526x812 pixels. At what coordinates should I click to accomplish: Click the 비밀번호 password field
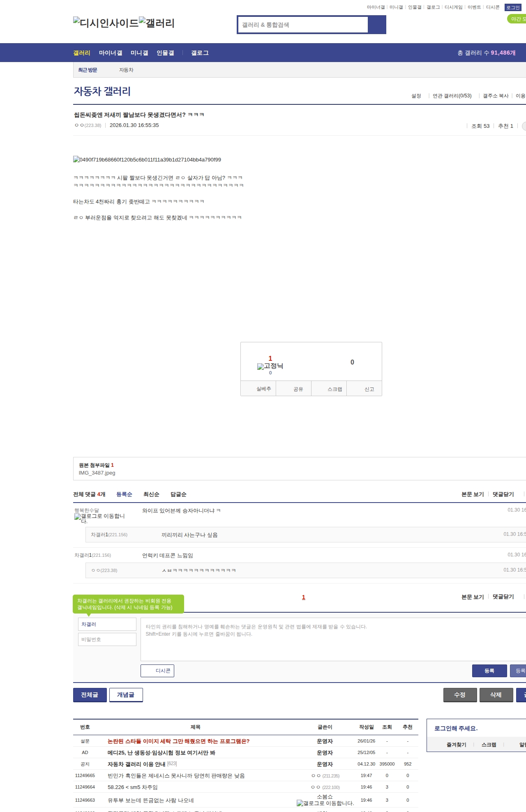[107, 639]
